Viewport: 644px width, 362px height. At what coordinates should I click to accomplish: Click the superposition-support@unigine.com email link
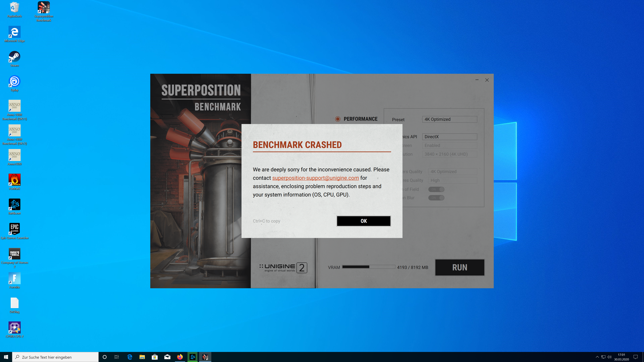click(315, 178)
